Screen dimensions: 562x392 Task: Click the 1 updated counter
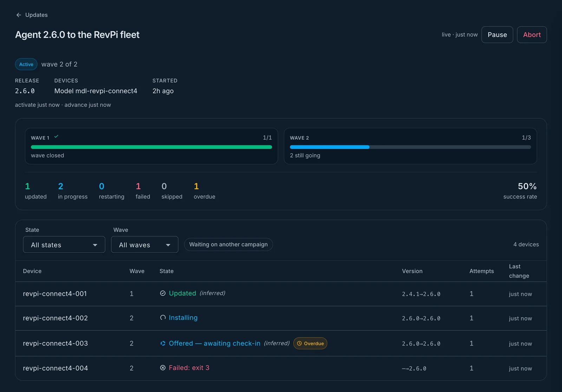[35, 191]
